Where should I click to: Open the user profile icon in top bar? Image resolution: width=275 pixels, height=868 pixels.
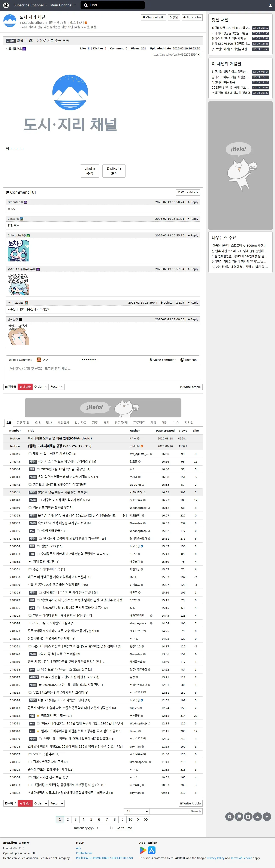coord(270,5)
